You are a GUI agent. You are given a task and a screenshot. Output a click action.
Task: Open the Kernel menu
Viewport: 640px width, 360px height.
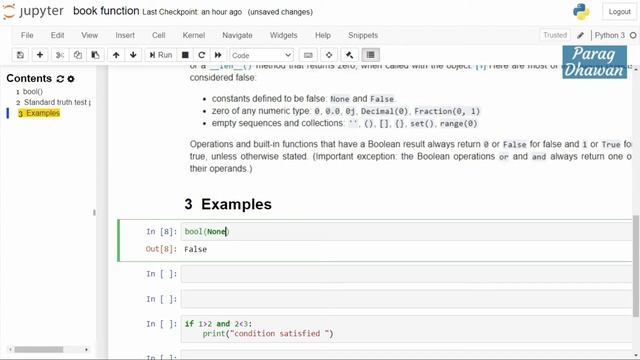tap(193, 36)
